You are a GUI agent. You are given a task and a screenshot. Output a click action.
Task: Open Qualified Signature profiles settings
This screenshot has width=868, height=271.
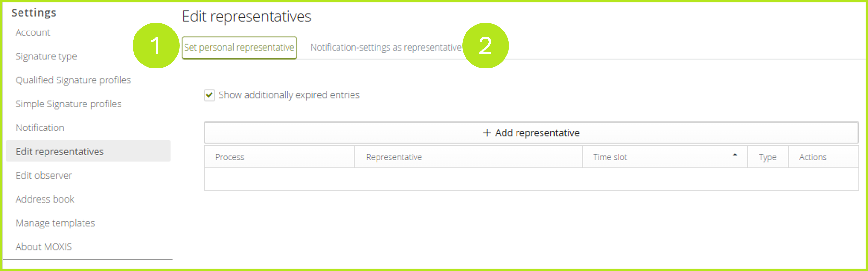point(73,80)
